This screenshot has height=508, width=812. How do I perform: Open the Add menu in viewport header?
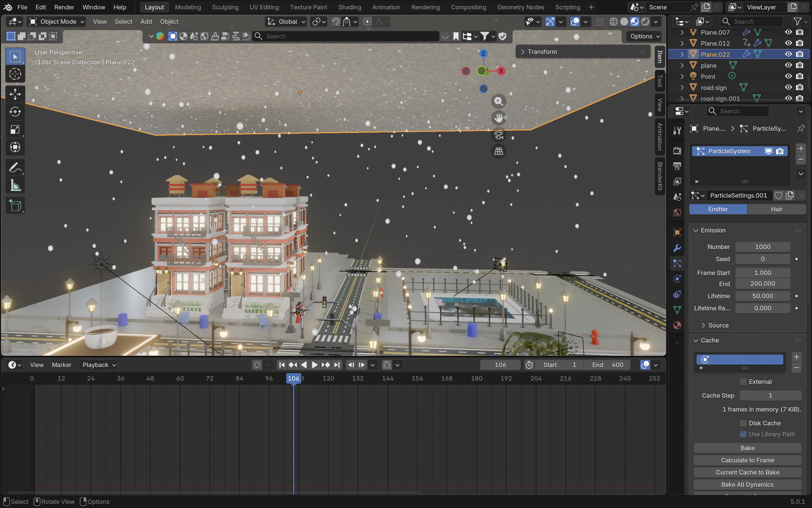coord(146,22)
